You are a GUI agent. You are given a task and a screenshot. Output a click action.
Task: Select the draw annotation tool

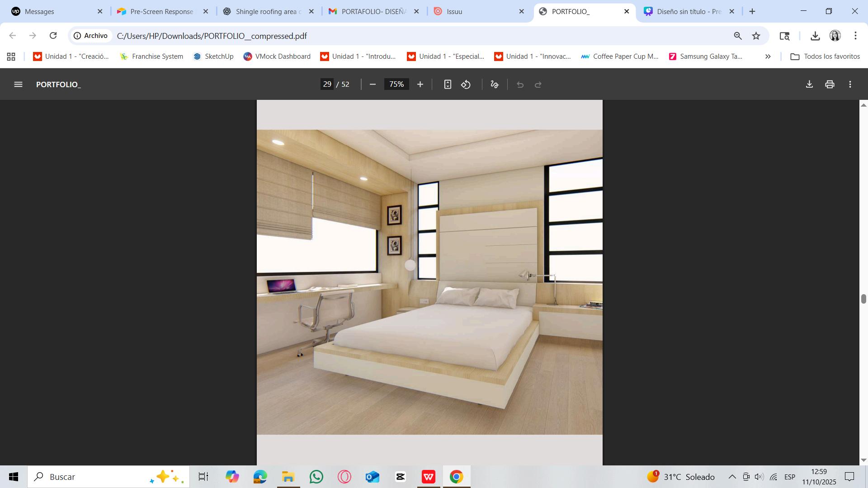pos(495,84)
